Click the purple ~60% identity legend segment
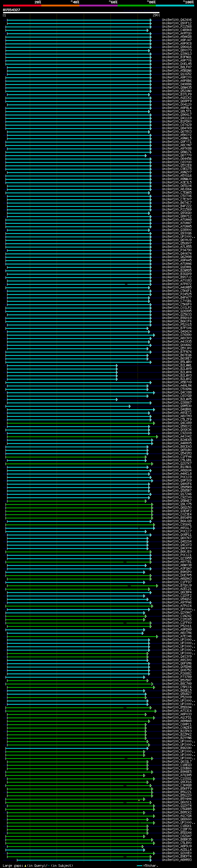Viewport: 197px width, 868px height. (x=98, y=6)
